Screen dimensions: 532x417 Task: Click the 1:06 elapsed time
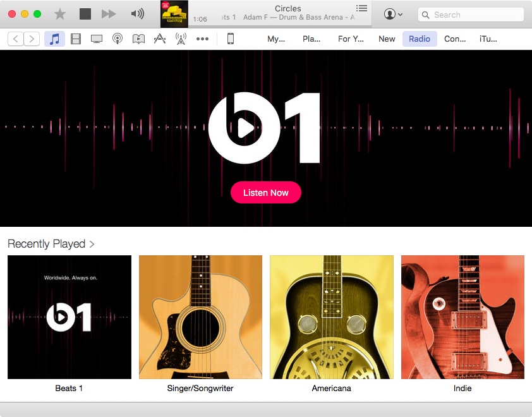[200, 19]
